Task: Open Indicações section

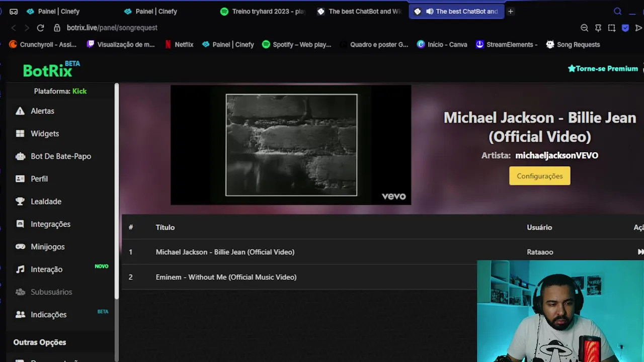Action: (x=48, y=315)
